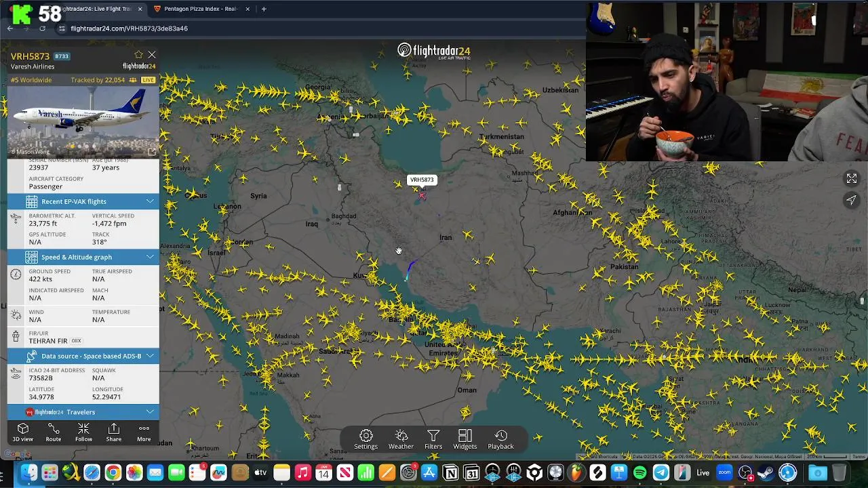Screen dimensions: 868x488
Task: Click the B733 aircraft type badge
Action: tap(62, 56)
